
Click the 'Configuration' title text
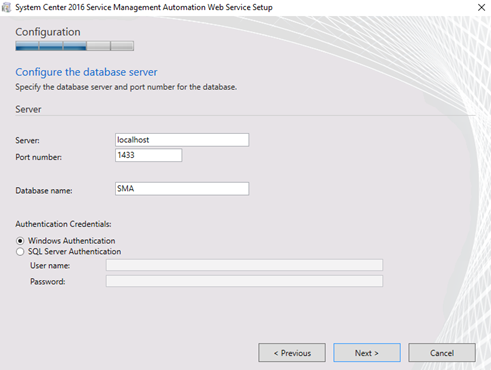48,32
